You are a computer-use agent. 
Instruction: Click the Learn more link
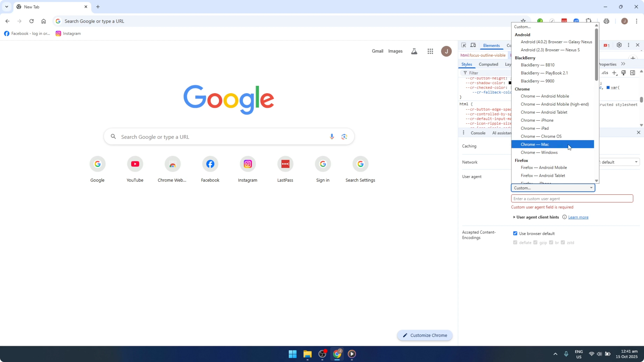[x=578, y=217]
